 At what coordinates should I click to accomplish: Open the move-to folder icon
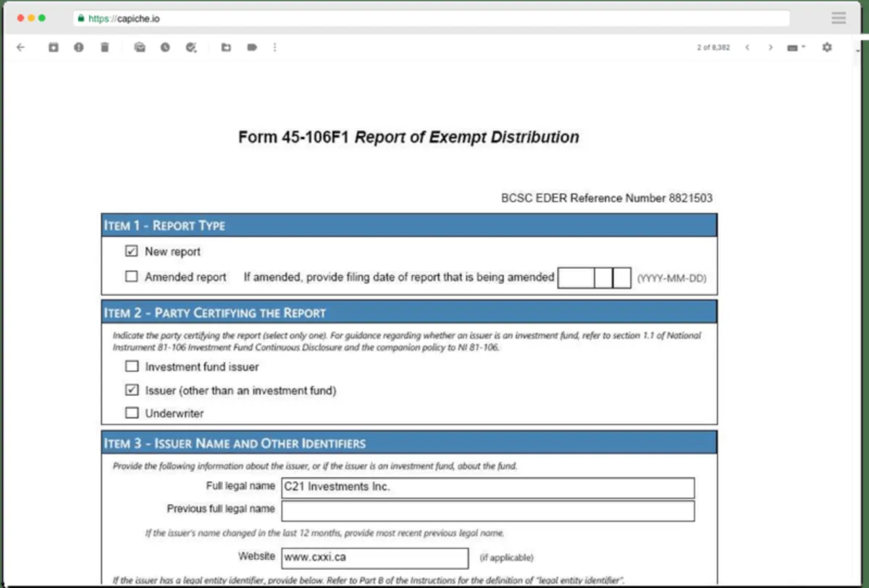click(x=226, y=47)
